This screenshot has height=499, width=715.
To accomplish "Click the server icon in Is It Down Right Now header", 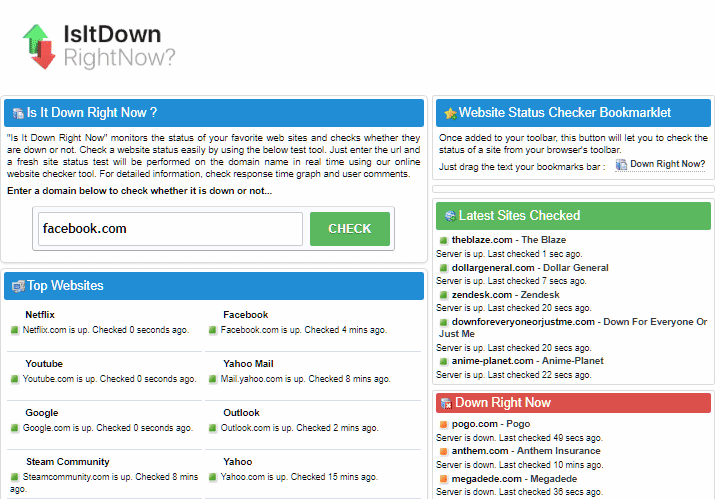I will click(x=18, y=113).
